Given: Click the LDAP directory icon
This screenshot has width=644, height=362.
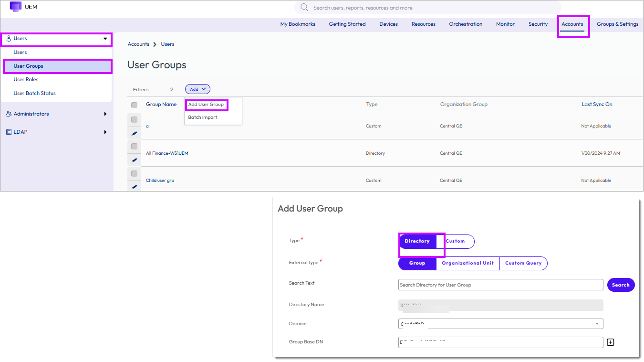Looking at the screenshot, I should click(x=9, y=132).
